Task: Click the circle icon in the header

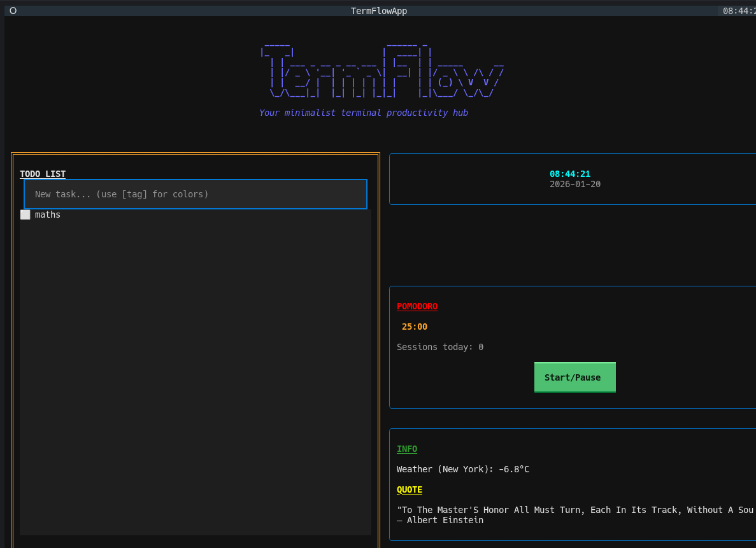Action: pyautogui.click(x=13, y=11)
